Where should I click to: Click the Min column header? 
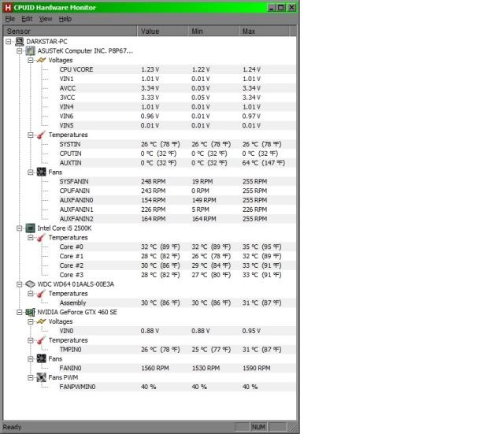click(x=213, y=32)
